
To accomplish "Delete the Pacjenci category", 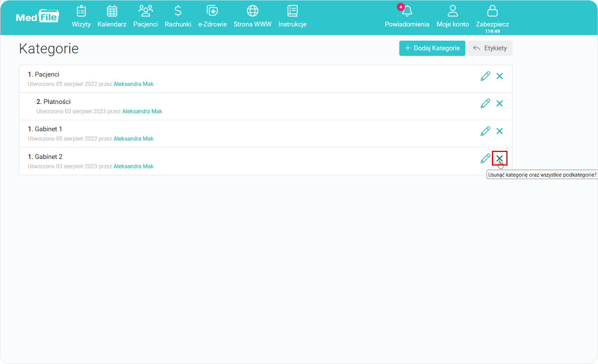I will click(500, 76).
